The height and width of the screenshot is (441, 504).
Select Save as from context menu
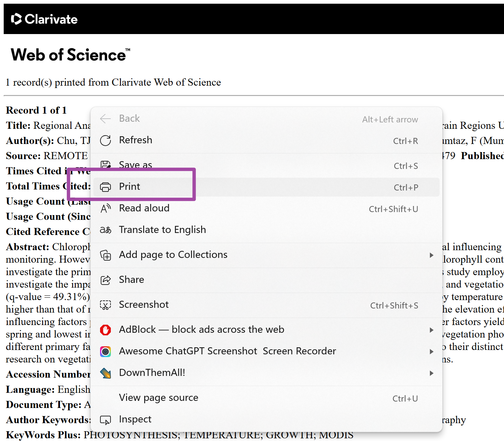pyautogui.click(x=135, y=165)
